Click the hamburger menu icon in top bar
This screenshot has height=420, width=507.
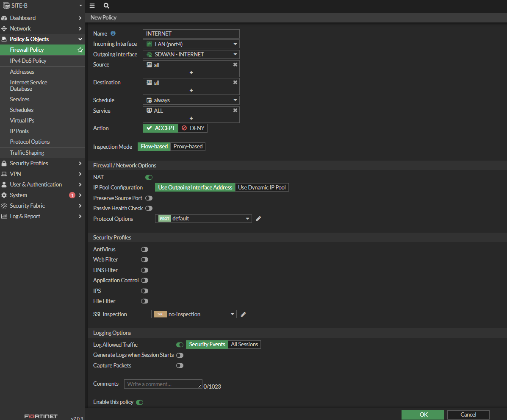pos(92,6)
